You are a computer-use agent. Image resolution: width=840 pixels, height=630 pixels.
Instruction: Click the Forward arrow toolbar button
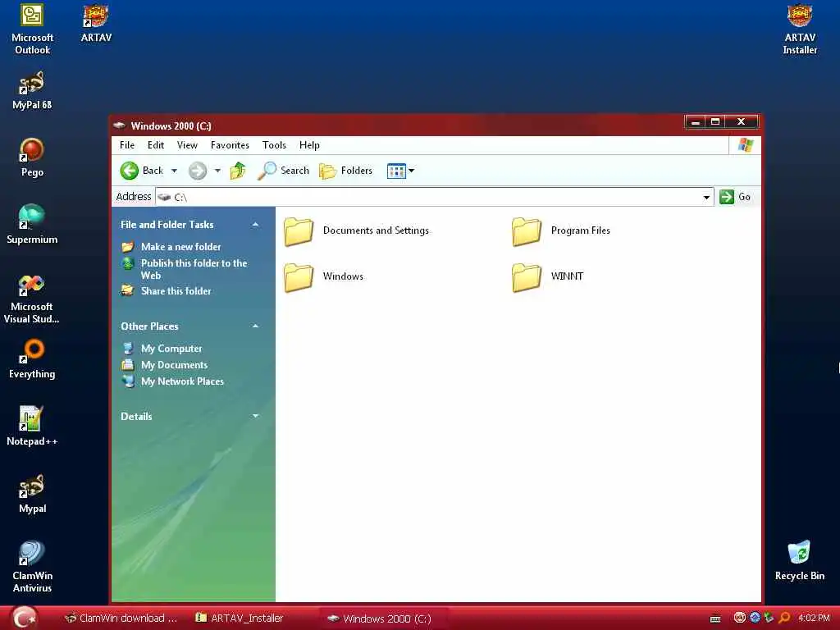[x=198, y=171]
